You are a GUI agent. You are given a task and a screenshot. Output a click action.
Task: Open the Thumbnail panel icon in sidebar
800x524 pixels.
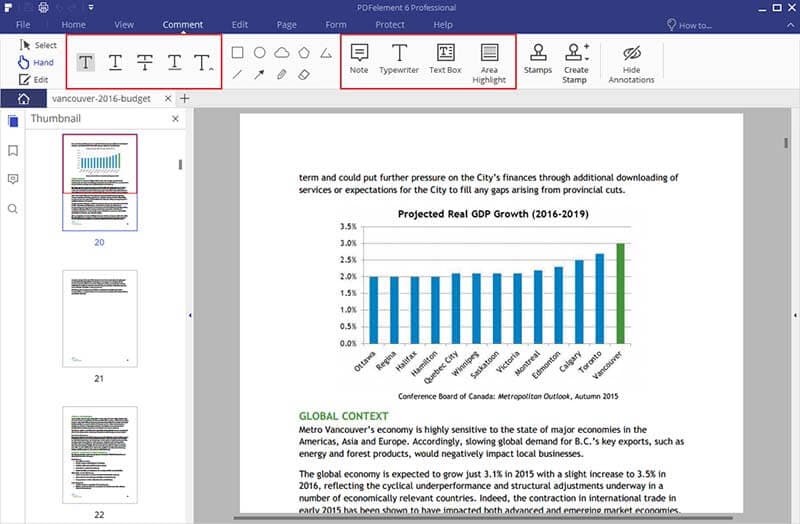[13, 121]
